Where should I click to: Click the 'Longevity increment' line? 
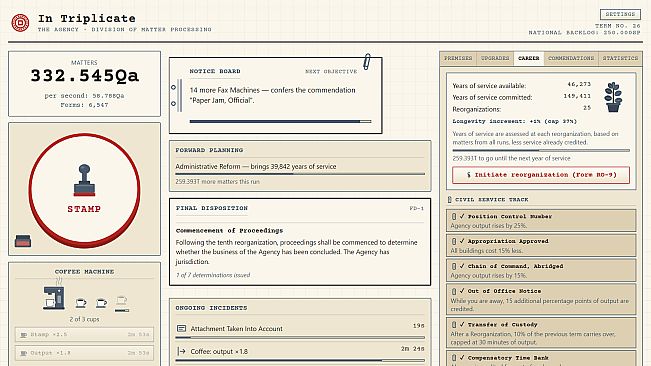point(514,121)
